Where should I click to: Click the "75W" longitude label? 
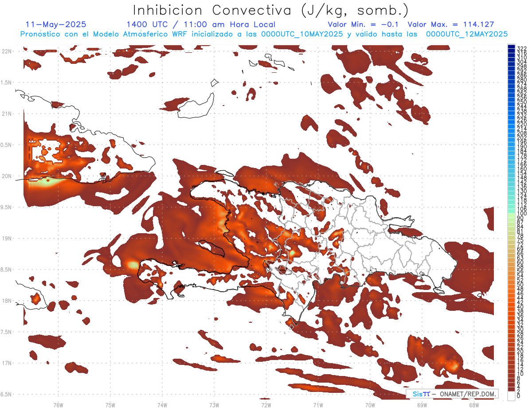click(x=110, y=405)
